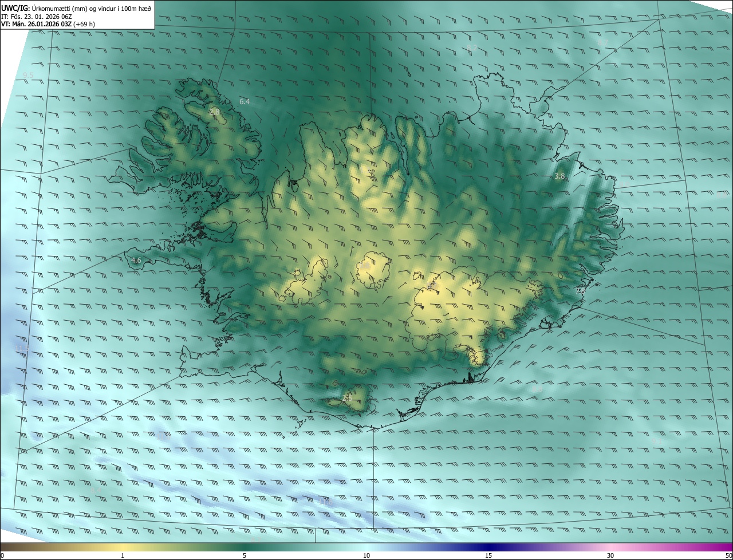The width and height of the screenshot is (733, 560).
Task: Click the 'IT: Fös. 23. 01. 2026 06Z' line
Action: pyautogui.click(x=37, y=17)
